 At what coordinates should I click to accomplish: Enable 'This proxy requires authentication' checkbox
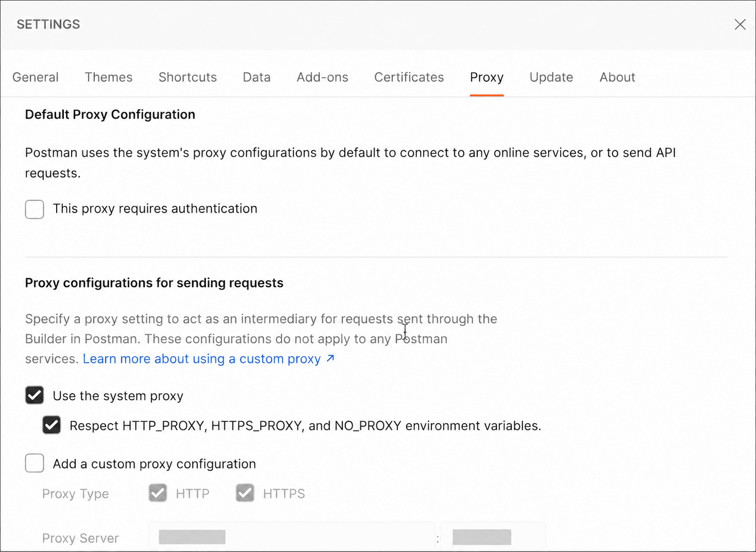click(35, 209)
